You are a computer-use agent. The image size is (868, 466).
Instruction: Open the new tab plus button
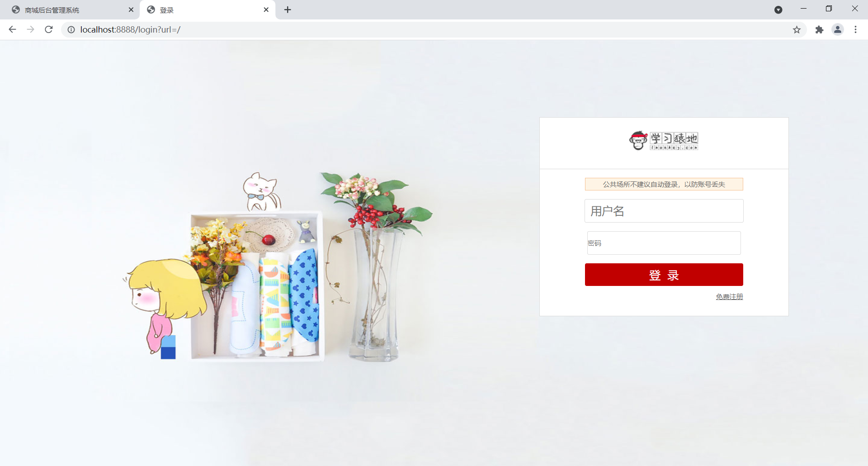point(288,10)
